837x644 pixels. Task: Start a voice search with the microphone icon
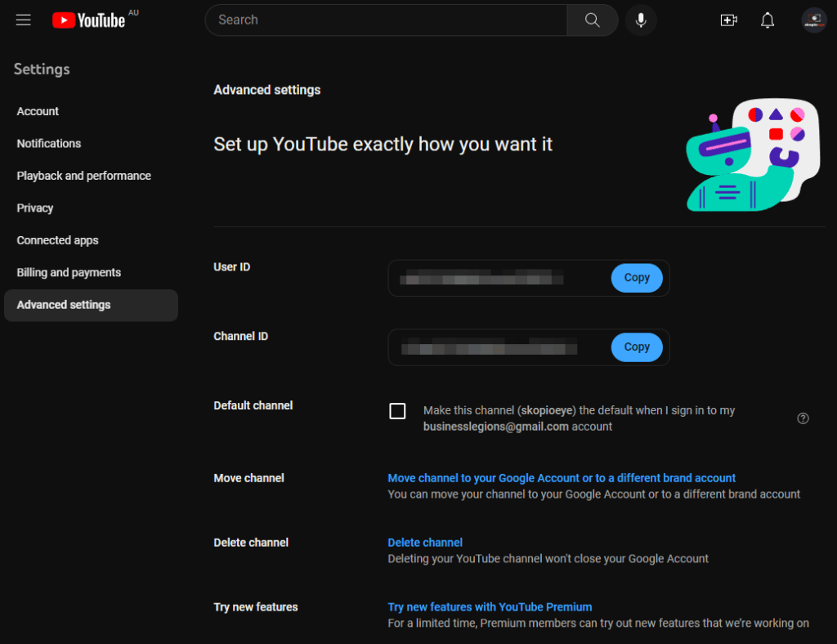641,20
